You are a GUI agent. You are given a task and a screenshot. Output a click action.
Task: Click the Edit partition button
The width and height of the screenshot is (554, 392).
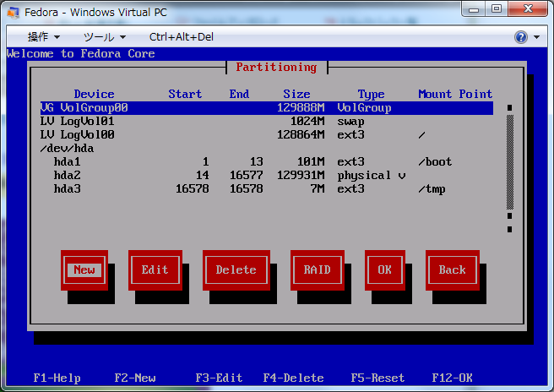coord(155,270)
